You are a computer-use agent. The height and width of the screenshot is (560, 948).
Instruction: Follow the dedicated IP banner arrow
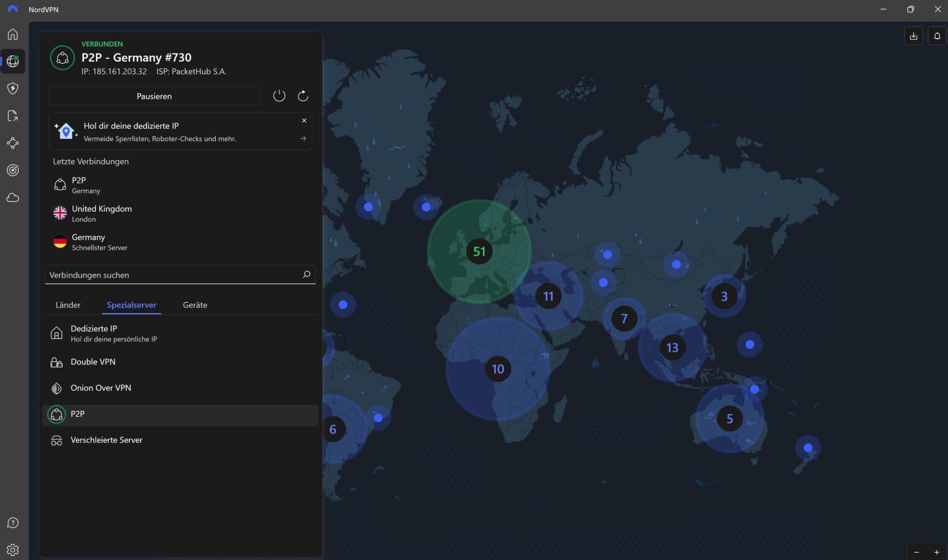303,139
